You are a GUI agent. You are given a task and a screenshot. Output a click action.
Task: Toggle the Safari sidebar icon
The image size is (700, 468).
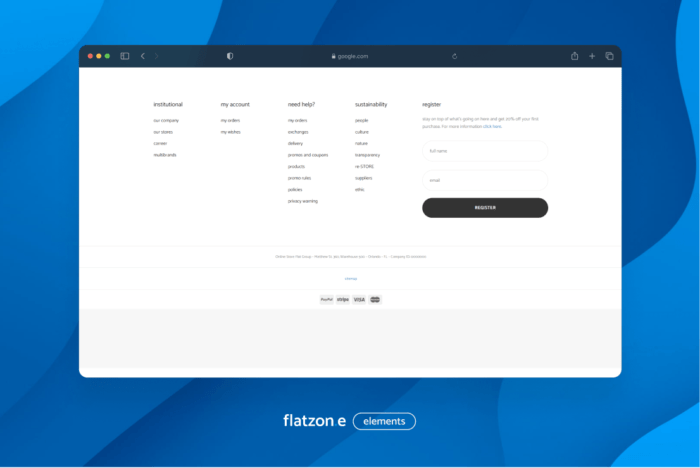coord(125,56)
